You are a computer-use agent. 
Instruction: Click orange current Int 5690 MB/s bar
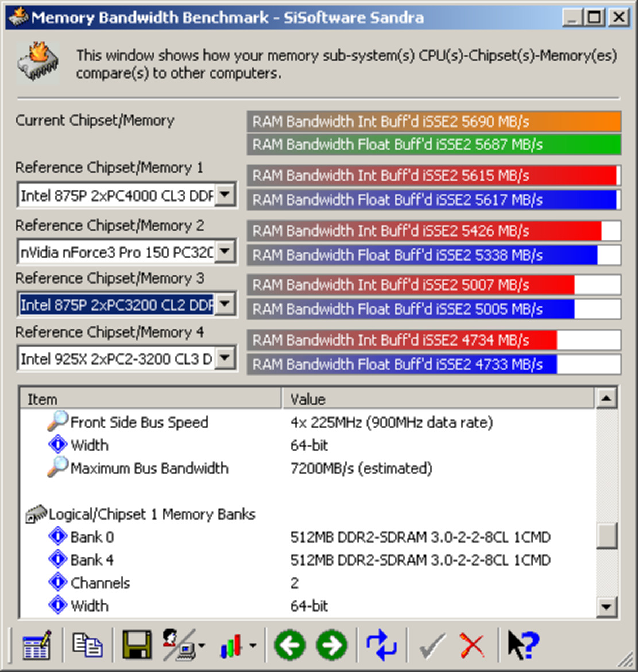pyautogui.click(x=434, y=122)
